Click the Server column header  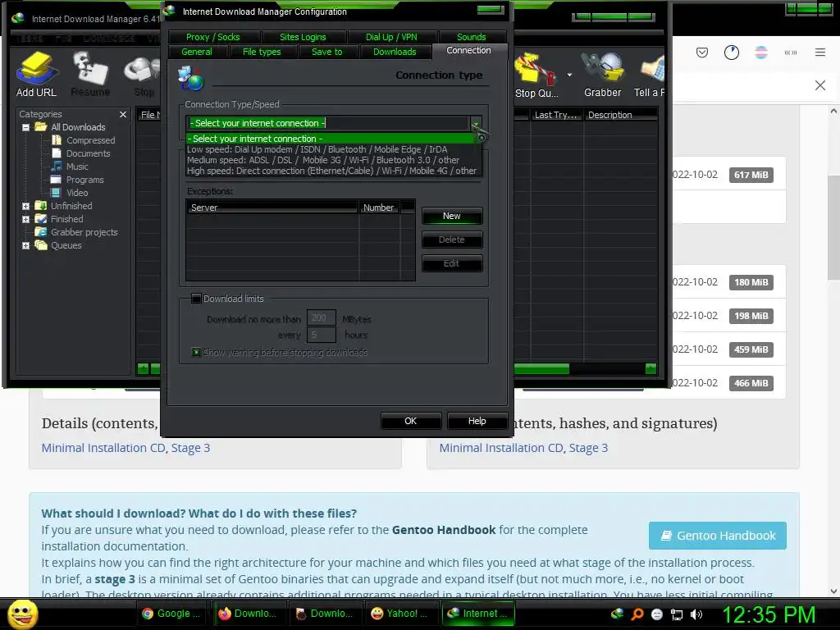click(272, 208)
